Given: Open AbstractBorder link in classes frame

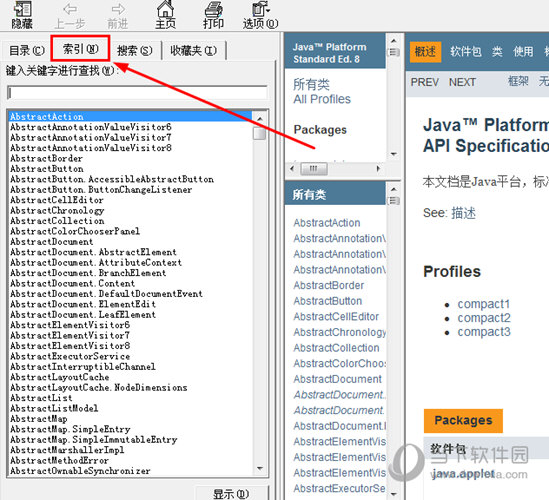Looking at the screenshot, I should (328, 285).
